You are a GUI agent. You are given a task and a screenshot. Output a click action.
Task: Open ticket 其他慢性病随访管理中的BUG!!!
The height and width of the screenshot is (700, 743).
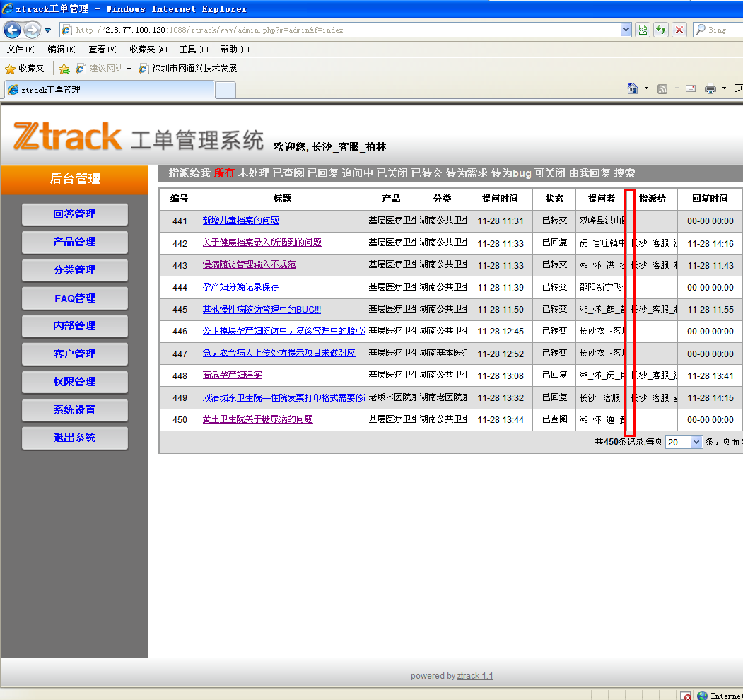click(x=262, y=309)
